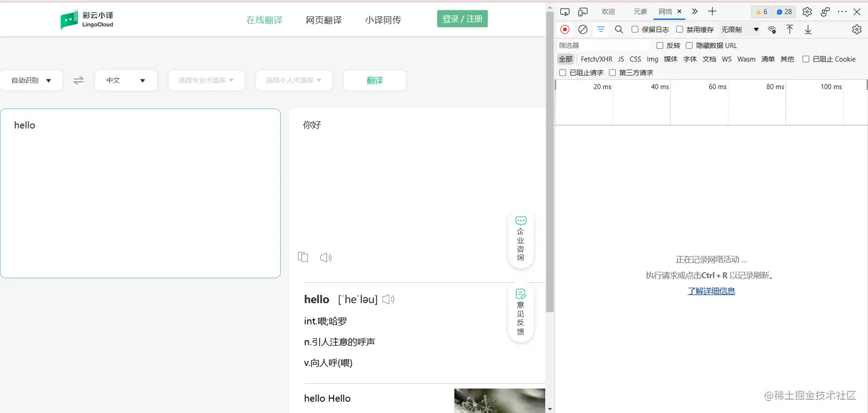The image size is (868, 413).
Task: Switch to the 元素 DevTools tab
Action: click(x=640, y=11)
